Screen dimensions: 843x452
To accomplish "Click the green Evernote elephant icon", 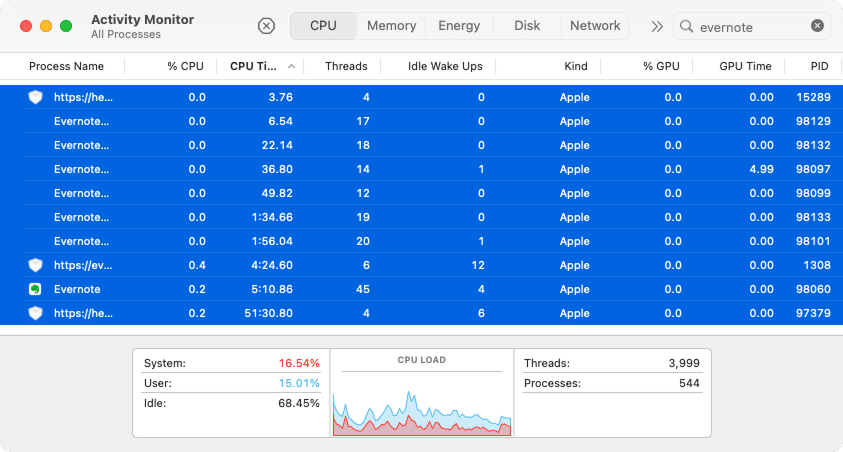I will (35, 289).
